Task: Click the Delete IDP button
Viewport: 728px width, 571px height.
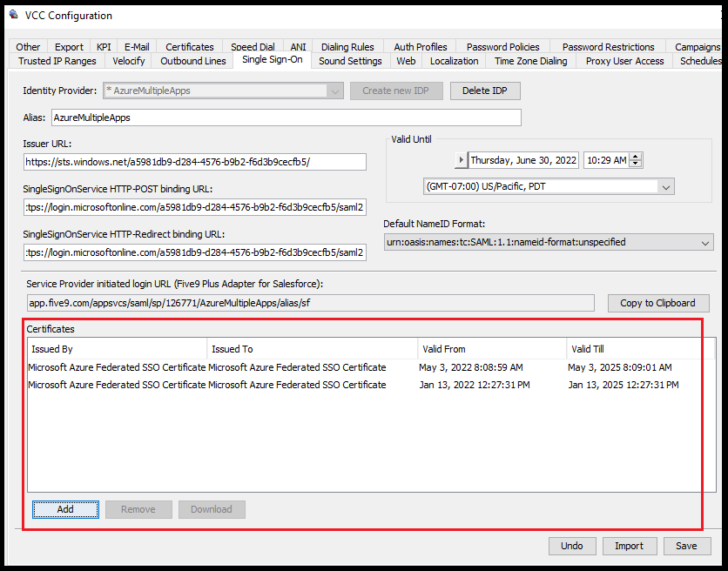Action: tap(485, 91)
